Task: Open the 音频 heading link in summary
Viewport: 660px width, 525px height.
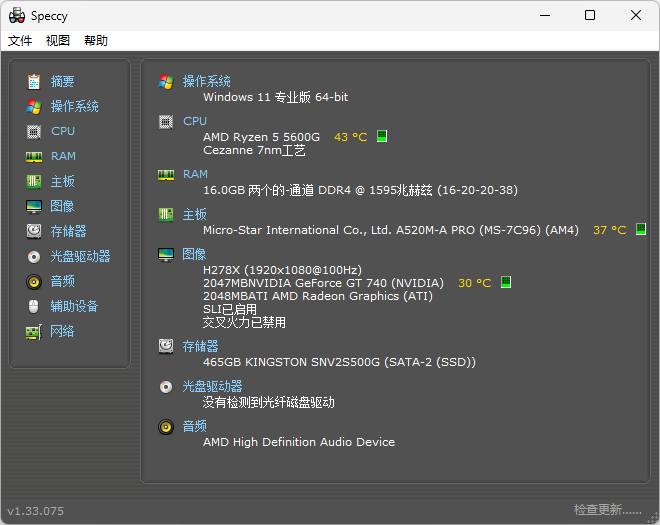Action: pyautogui.click(x=194, y=426)
